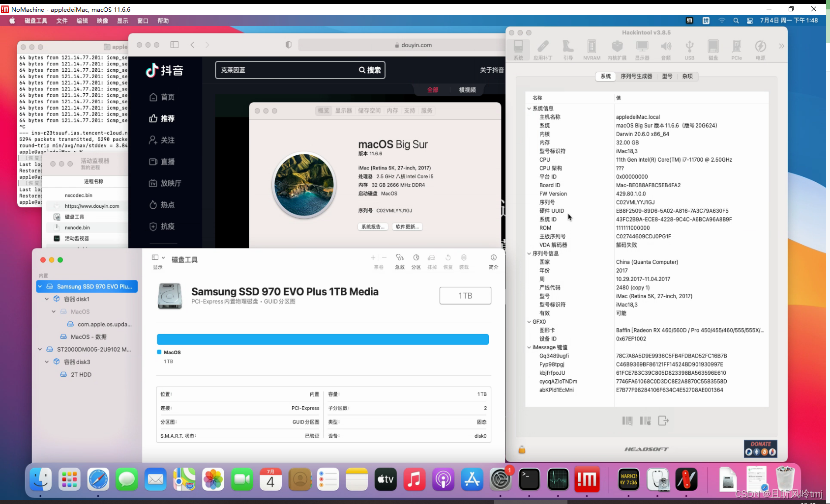Screen dimensions: 830x504
Task: Click 系统报告 button in About This Mac
Action: pyautogui.click(x=373, y=226)
